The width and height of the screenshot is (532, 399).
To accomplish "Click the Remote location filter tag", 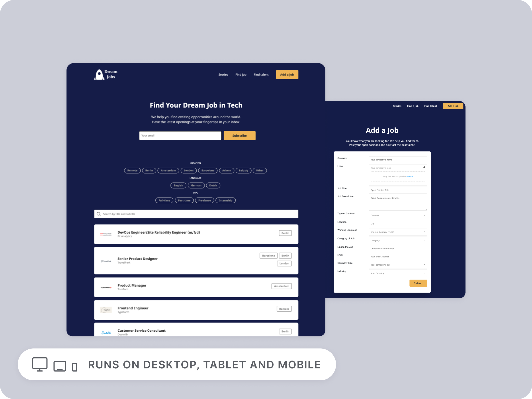I will click(x=132, y=170).
